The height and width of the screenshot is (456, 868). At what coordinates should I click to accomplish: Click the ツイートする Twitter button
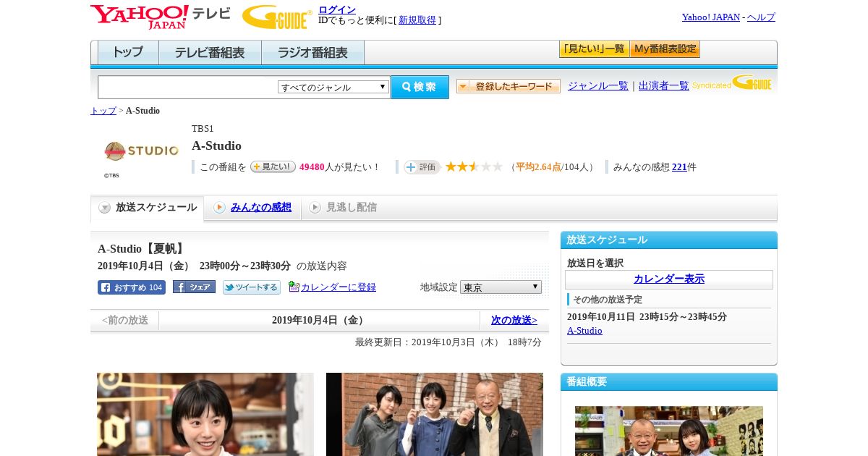(x=252, y=287)
